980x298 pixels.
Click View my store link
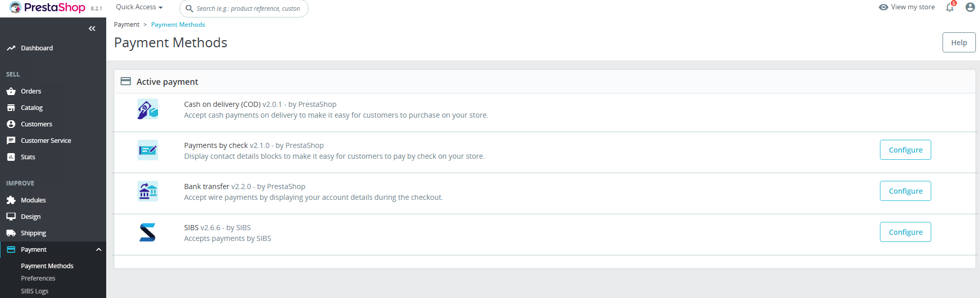[907, 7]
